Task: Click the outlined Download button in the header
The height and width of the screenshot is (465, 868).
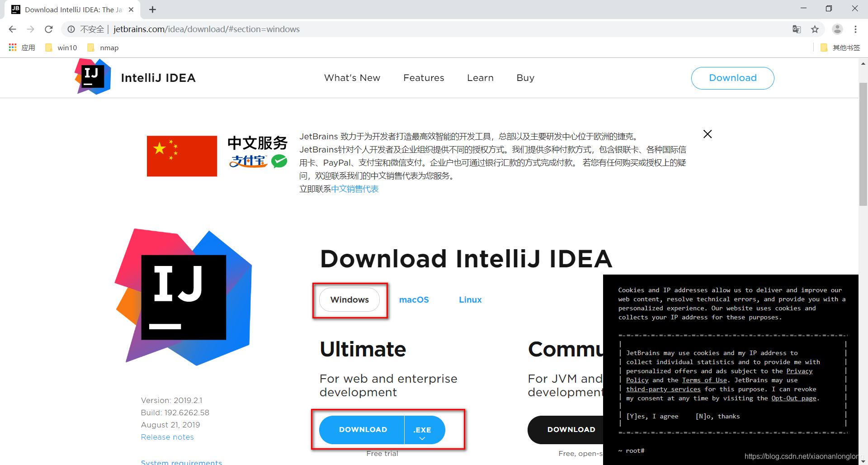Action: [732, 78]
